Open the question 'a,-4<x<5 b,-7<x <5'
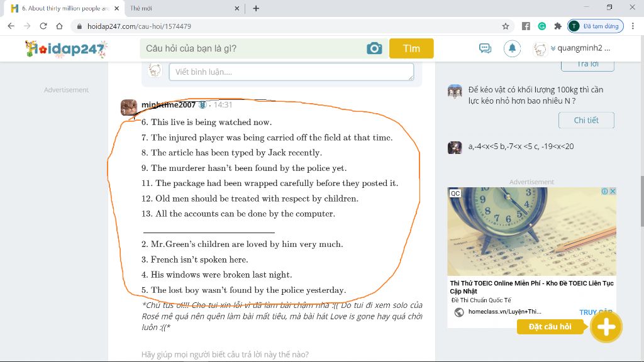 [521, 146]
